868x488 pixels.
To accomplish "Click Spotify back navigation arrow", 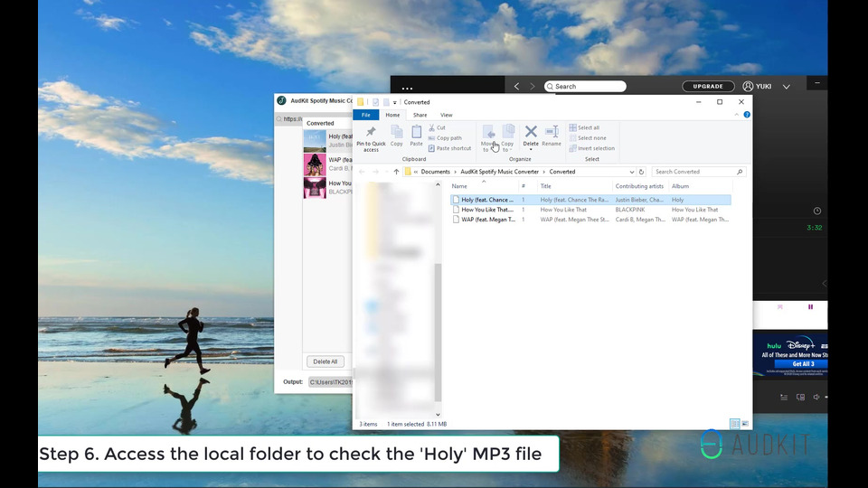I will coord(516,87).
